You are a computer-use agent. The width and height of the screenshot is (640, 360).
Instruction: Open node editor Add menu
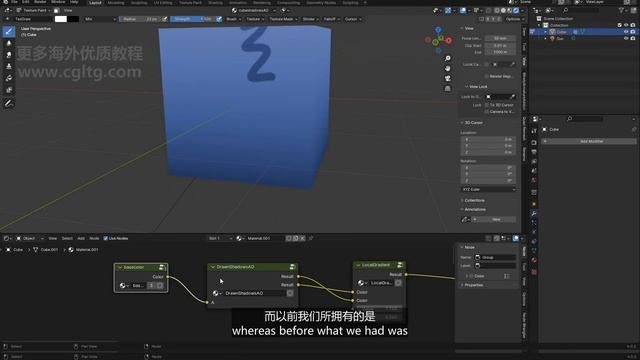coord(81,238)
